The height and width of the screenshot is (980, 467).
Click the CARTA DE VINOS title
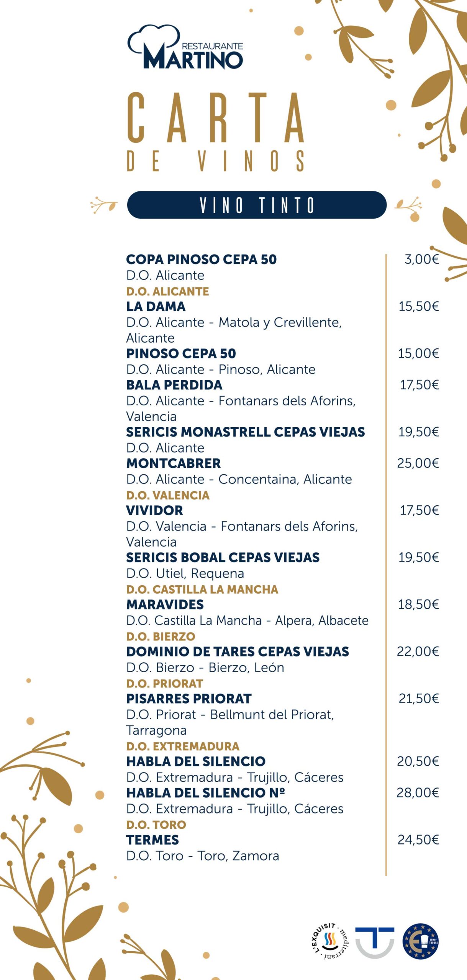[216, 131]
